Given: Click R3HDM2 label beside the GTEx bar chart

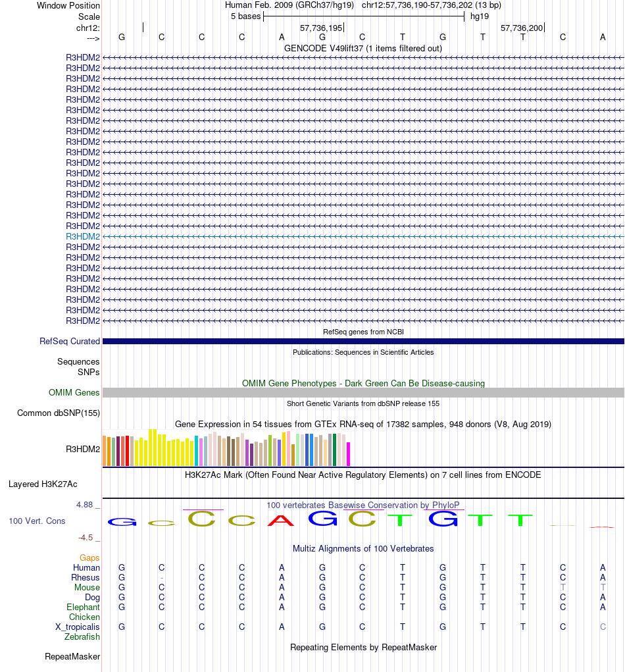Looking at the screenshot, I should (83, 449).
